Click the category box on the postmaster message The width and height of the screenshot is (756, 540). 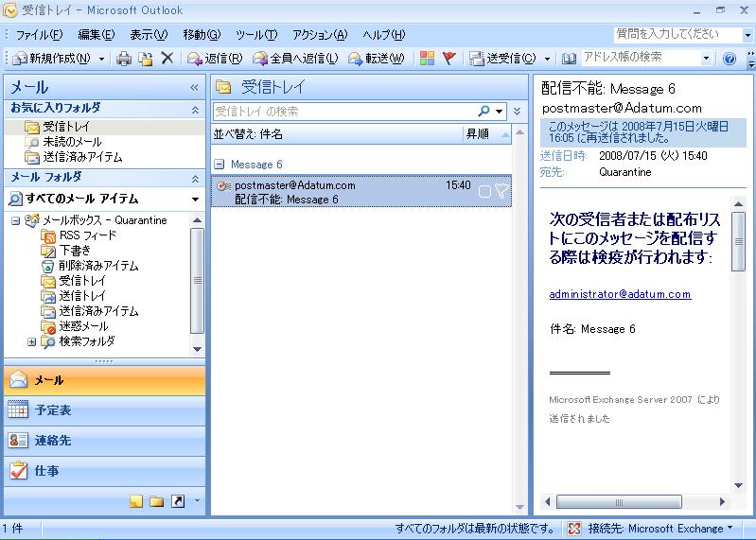point(484,192)
